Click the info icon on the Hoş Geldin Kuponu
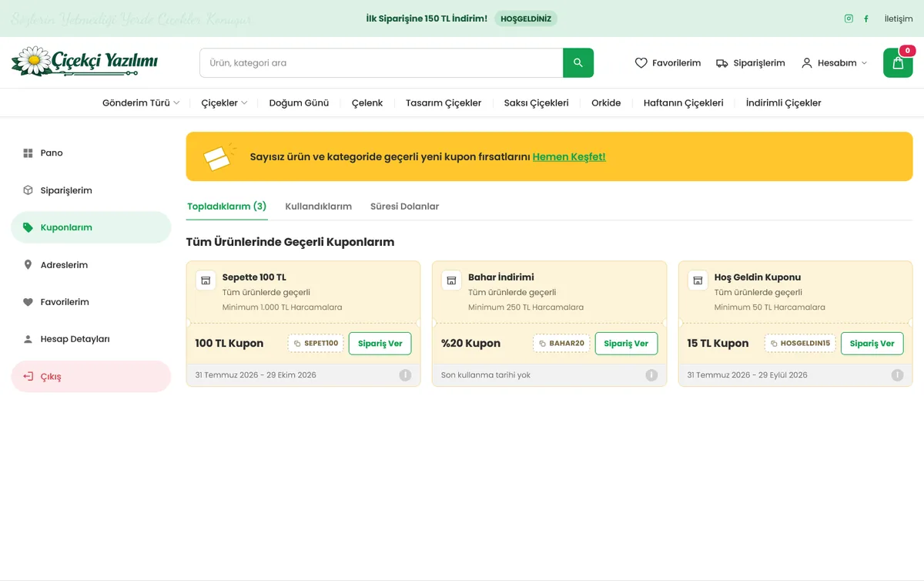Screen dimensions: 924x581 point(897,375)
